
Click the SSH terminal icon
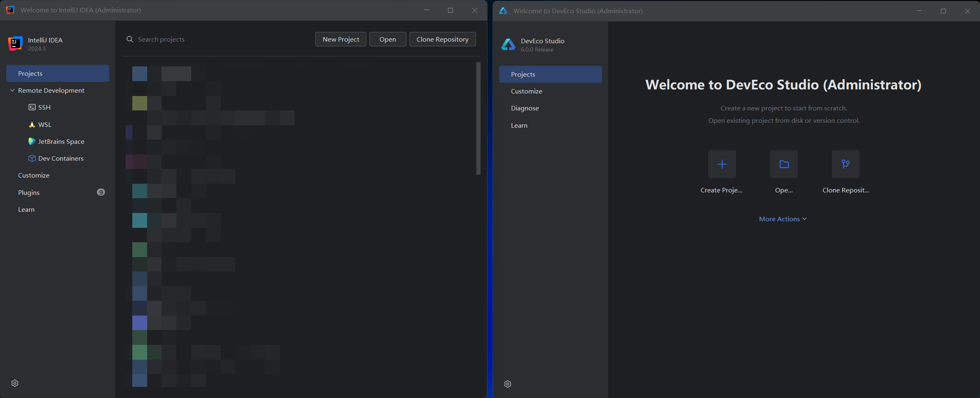pos(32,107)
